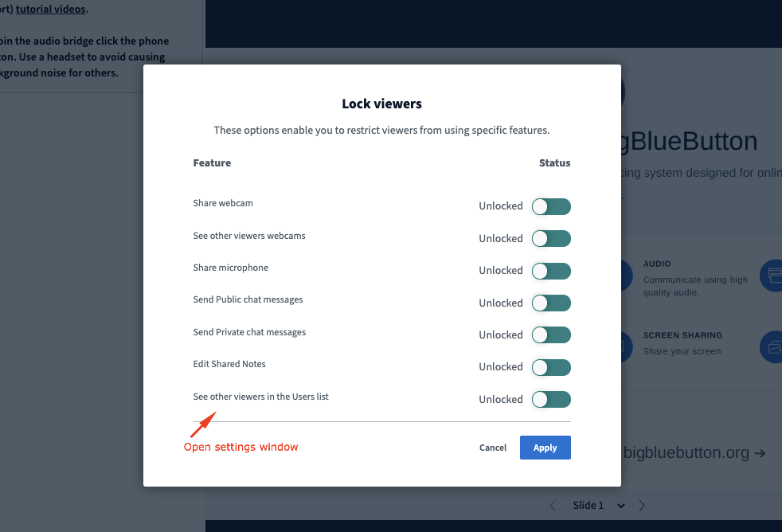782x532 pixels.
Task: Toggle Send Private chat messages switch
Action: point(551,334)
